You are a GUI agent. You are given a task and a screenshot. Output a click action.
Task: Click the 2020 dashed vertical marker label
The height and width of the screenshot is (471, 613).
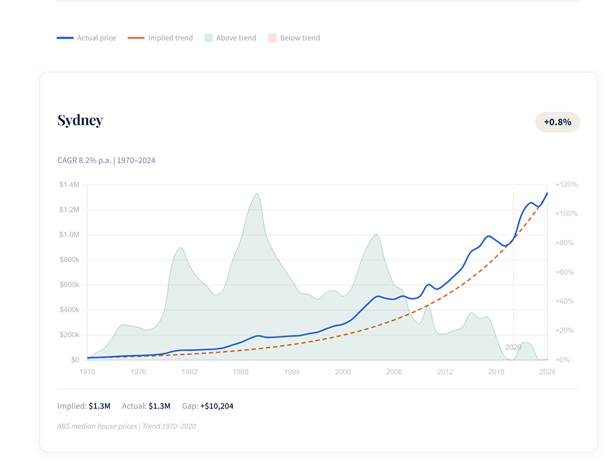pos(513,347)
